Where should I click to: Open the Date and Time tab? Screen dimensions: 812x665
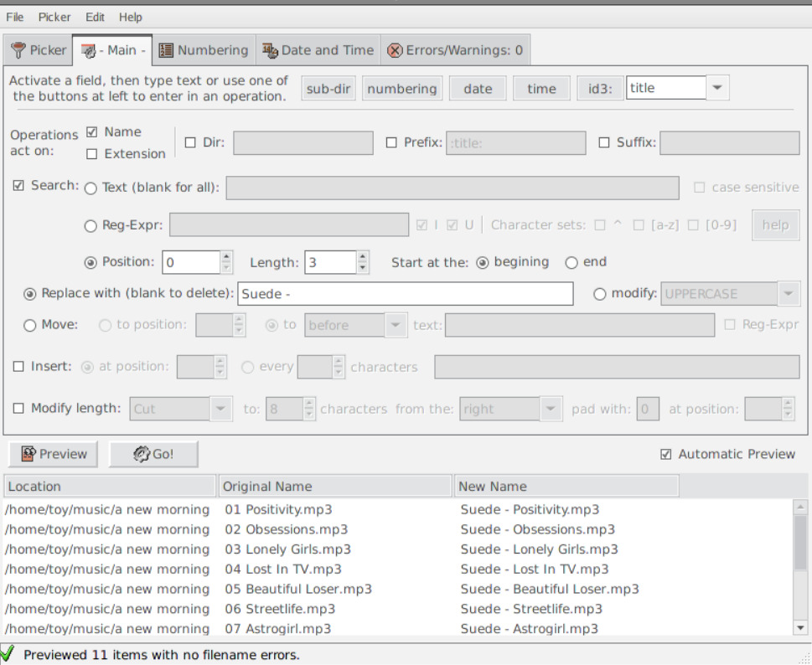point(318,50)
